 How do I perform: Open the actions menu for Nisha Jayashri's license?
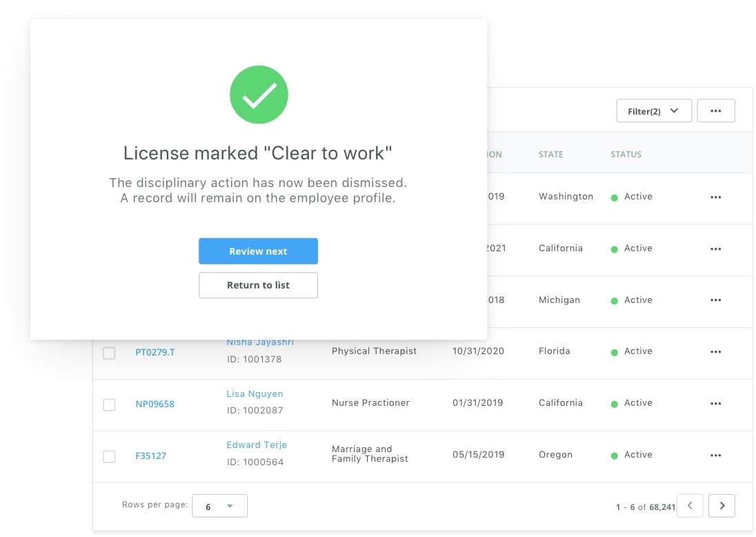point(715,353)
